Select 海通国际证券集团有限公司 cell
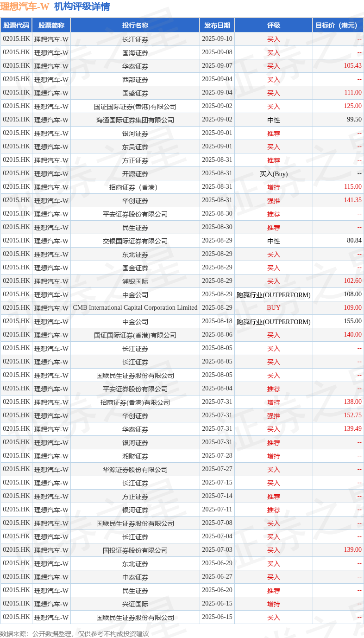 pos(135,120)
